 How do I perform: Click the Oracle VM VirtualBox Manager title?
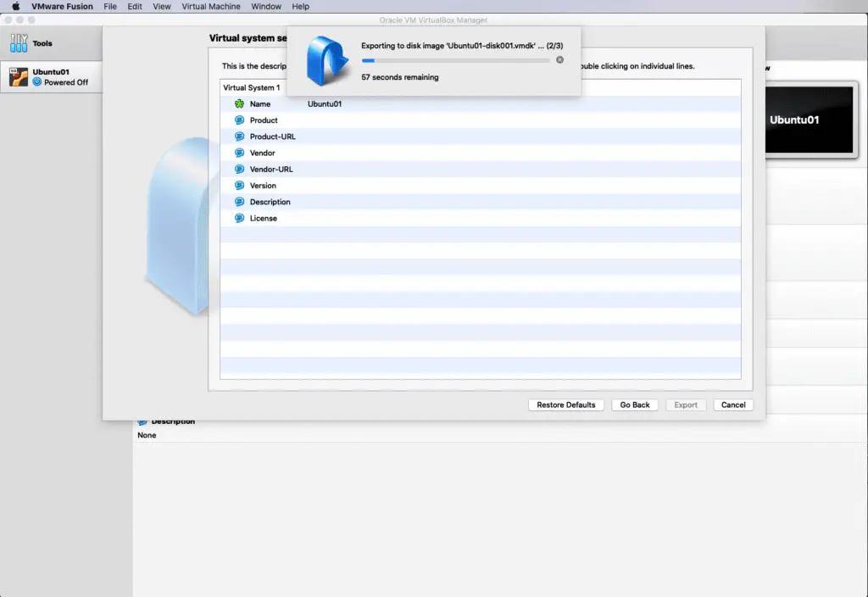433,20
